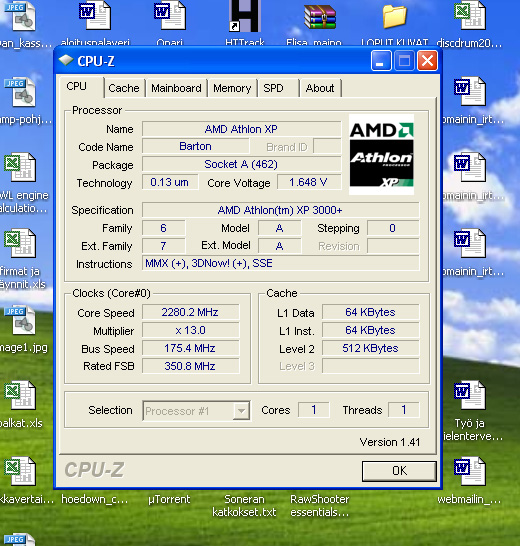This screenshot has width=520, height=546.
Task: Select the discdrum20 Excel file icon
Action: (470, 16)
